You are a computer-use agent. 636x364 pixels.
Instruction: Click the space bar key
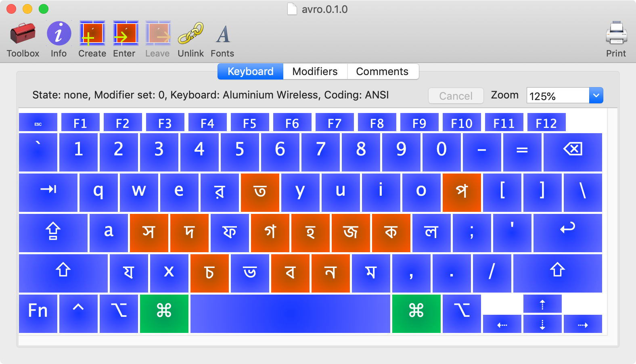tap(290, 313)
